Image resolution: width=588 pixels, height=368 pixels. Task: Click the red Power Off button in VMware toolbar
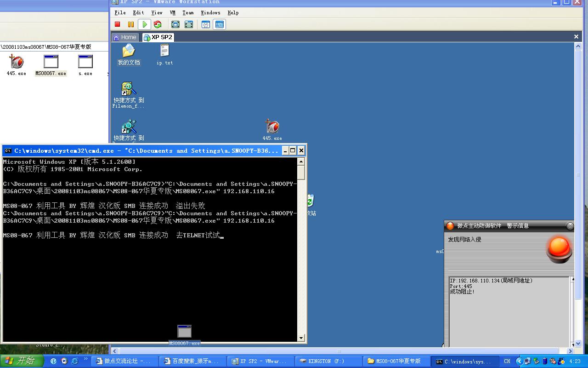[x=118, y=24]
